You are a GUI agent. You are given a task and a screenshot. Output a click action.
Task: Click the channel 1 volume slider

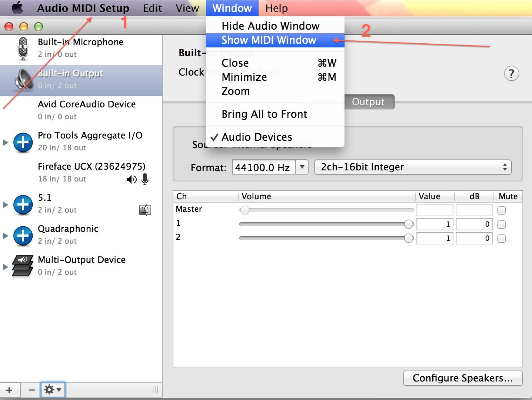point(327,224)
